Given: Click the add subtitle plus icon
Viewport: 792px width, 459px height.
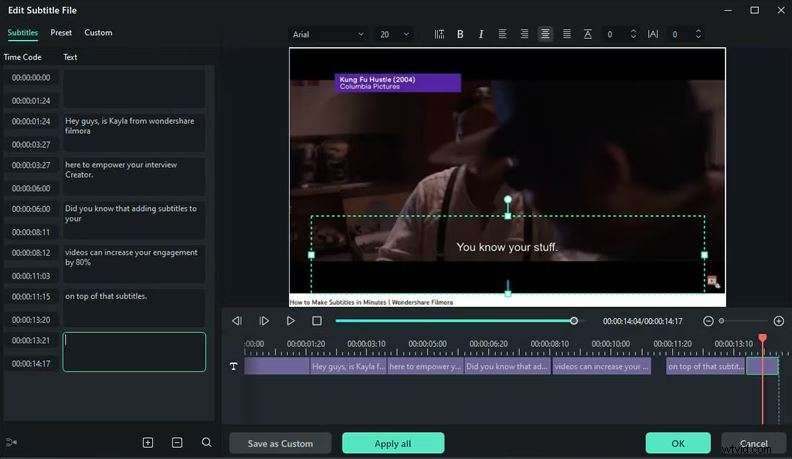Looking at the screenshot, I should [x=148, y=442].
